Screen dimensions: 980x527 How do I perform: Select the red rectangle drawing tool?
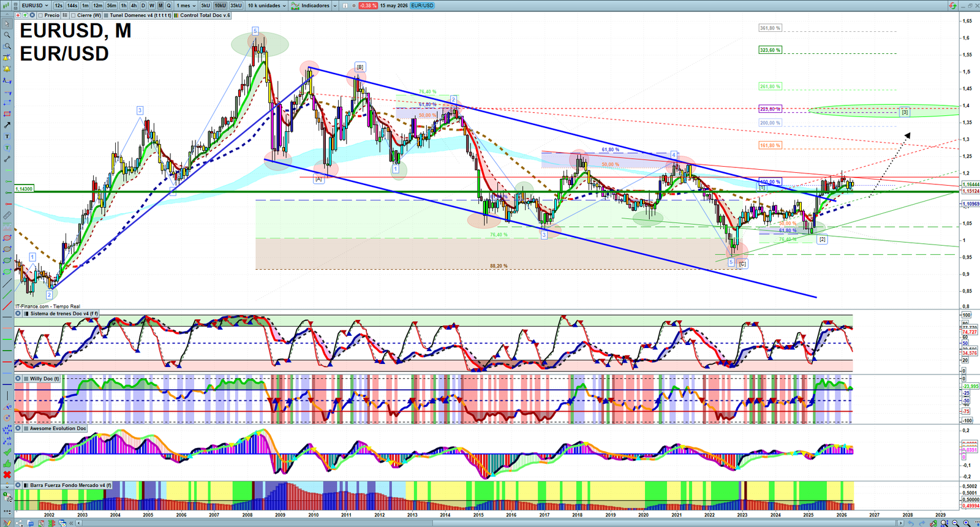[x=7, y=114]
